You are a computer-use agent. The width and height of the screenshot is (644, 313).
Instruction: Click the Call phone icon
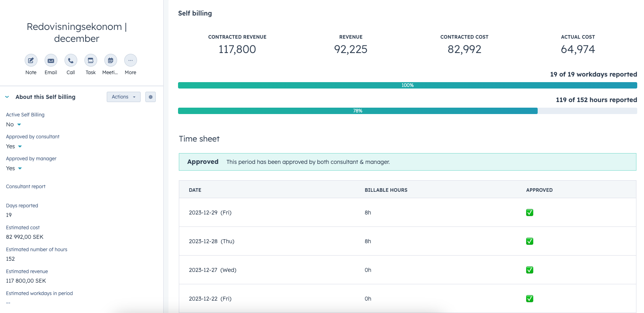(71, 61)
